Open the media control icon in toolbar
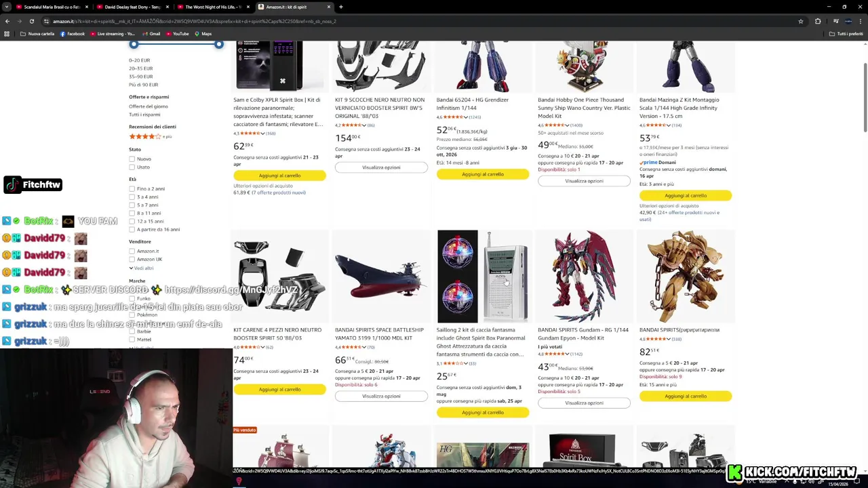Viewport: 868px width, 488px height. point(835,21)
